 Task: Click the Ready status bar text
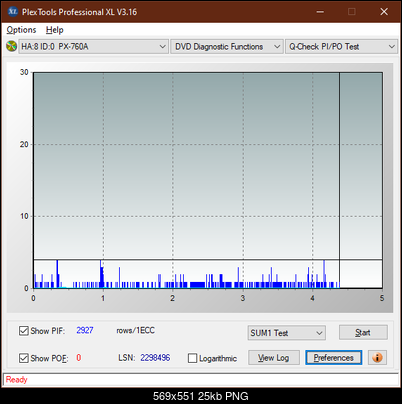point(17,380)
